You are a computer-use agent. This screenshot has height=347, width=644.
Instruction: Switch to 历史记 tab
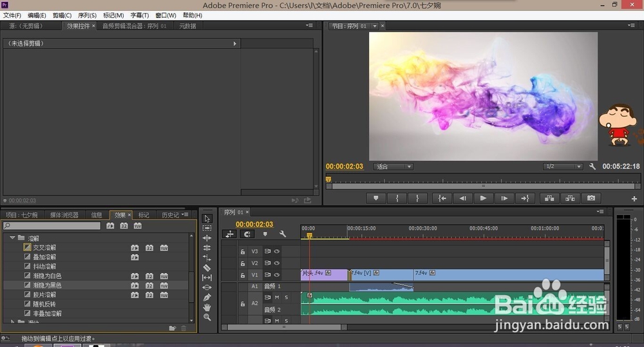[170, 215]
